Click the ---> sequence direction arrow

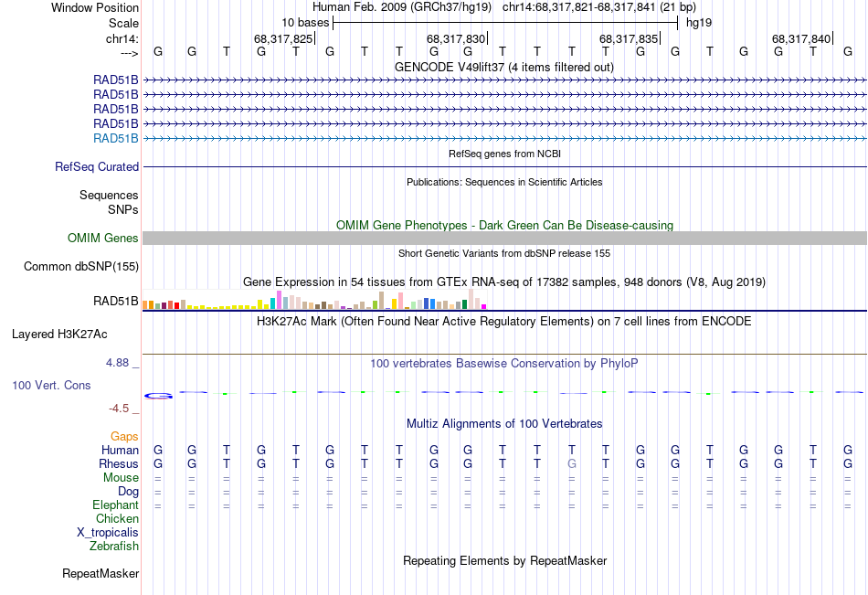coord(130,53)
